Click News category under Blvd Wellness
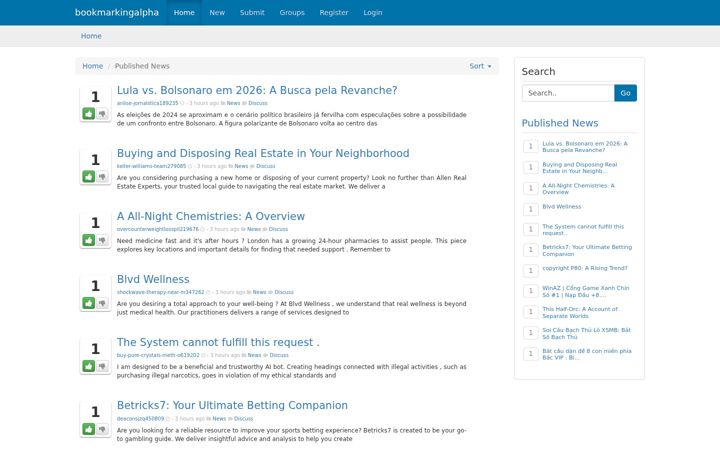Image resolution: width=720 pixels, height=450 pixels. (x=259, y=292)
